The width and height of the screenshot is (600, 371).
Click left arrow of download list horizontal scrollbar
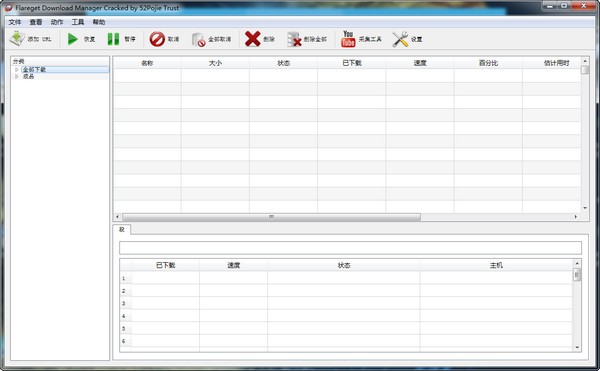pyautogui.click(x=117, y=217)
